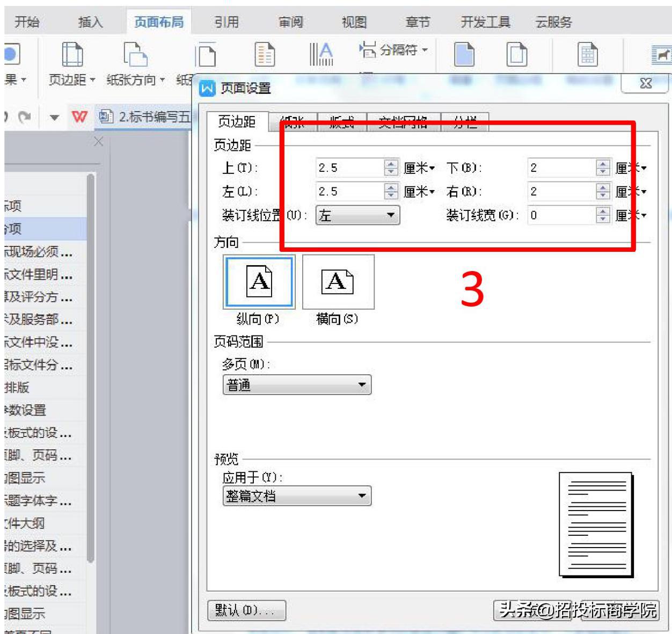Select 横向(S) landscape orientation
The image size is (672, 634).
click(338, 283)
